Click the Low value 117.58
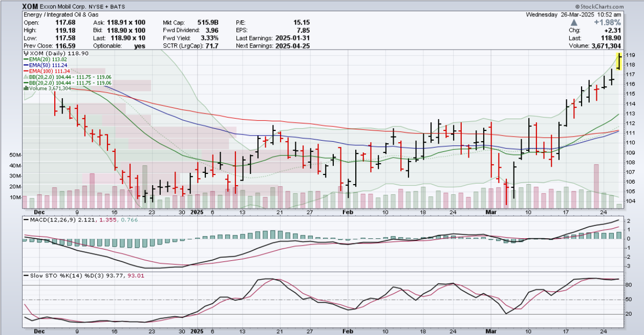 point(65,38)
